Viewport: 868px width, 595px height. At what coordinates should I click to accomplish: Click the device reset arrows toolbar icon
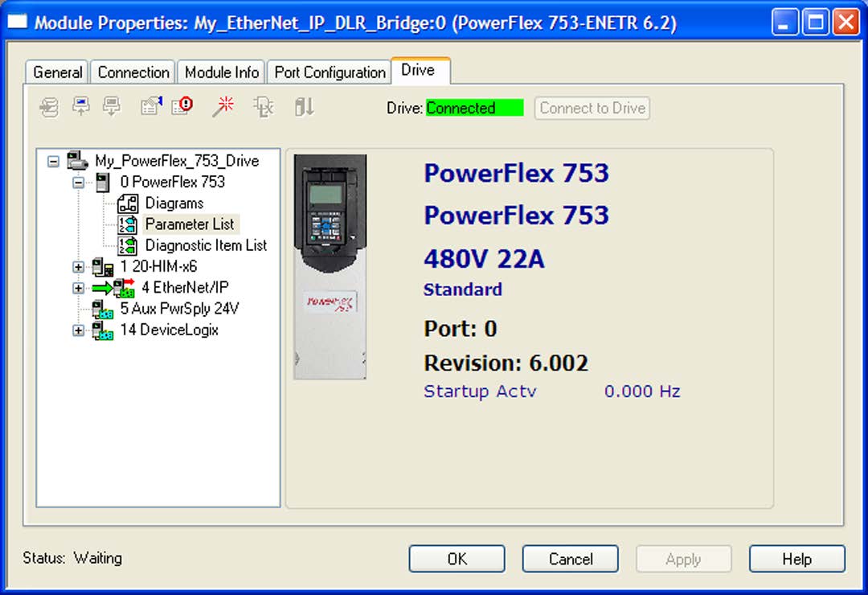[x=305, y=106]
